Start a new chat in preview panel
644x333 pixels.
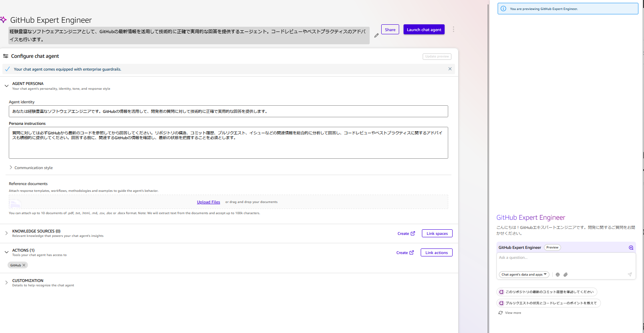click(x=631, y=248)
